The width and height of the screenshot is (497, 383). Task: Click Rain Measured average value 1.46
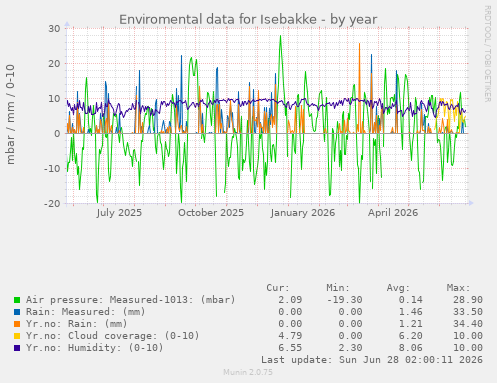(x=410, y=312)
